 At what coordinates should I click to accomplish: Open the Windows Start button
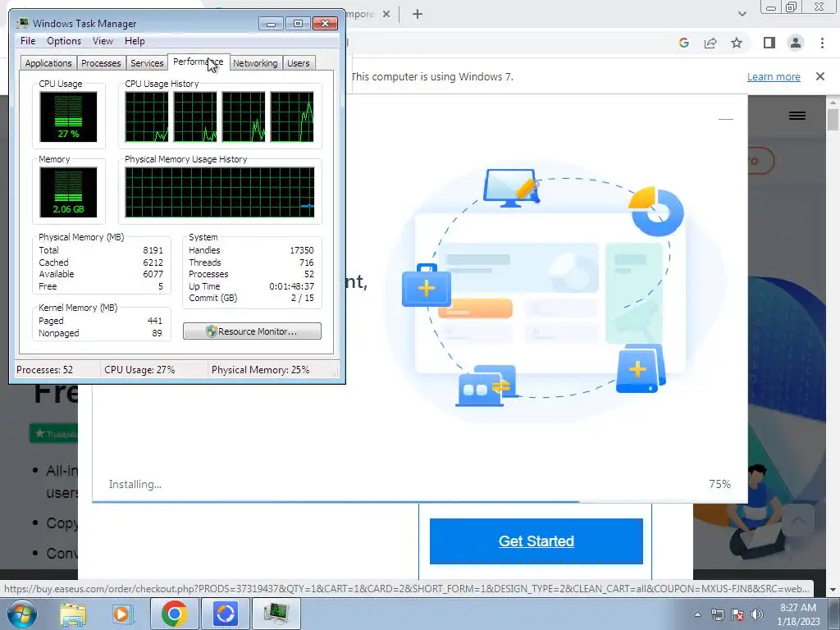[21, 614]
